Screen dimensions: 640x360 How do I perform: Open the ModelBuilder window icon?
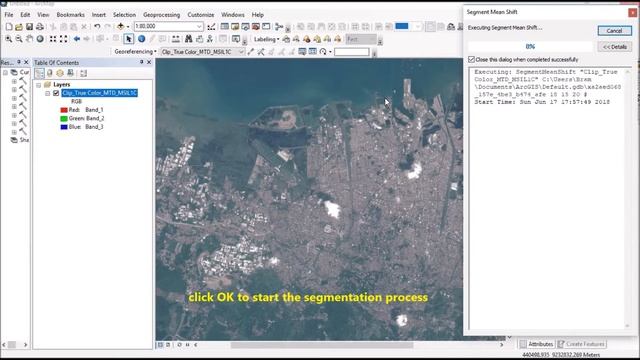tap(279, 27)
